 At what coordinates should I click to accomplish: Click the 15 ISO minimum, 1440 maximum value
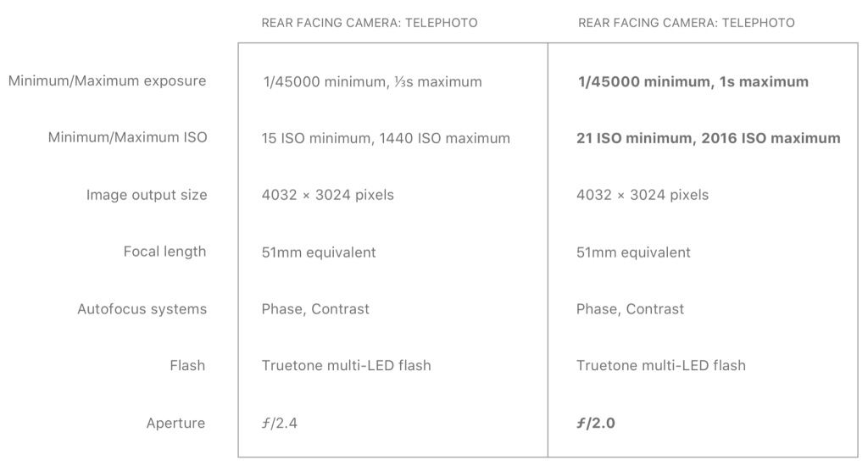tap(386, 138)
